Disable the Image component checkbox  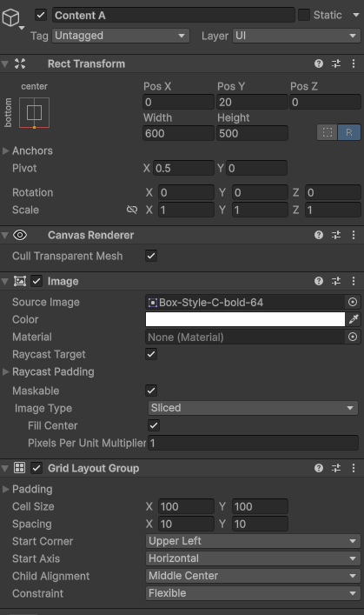click(36, 281)
